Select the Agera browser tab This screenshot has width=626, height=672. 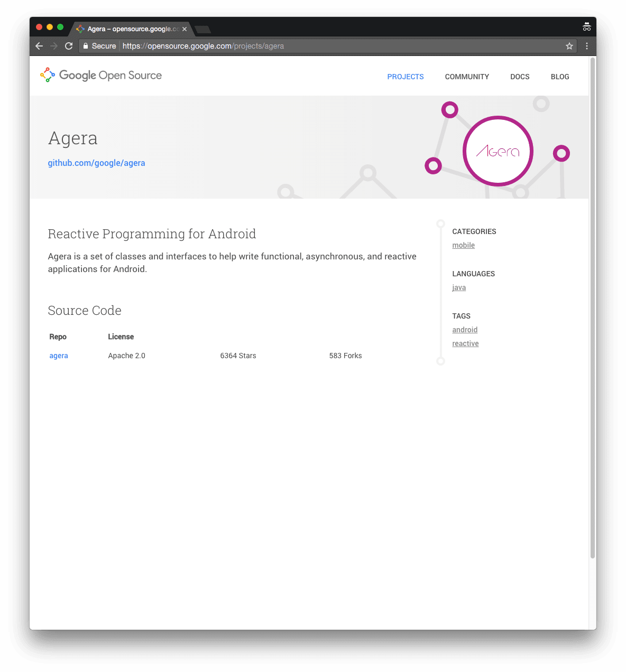pos(131,29)
